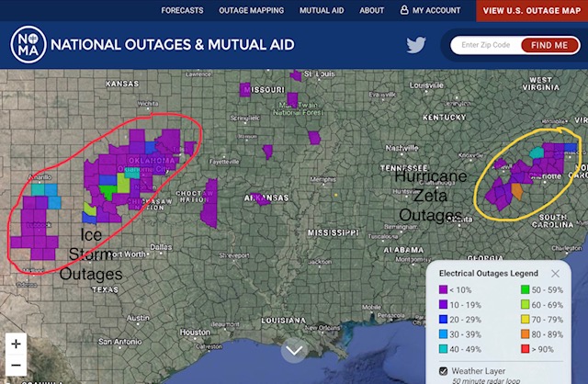Click the Nashville city label
Image resolution: width=588 pixels, height=384 pixels.
click(x=402, y=148)
